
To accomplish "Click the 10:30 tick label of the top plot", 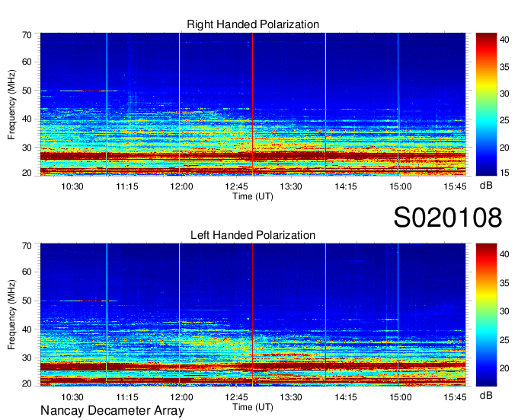I will click(72, 186).
